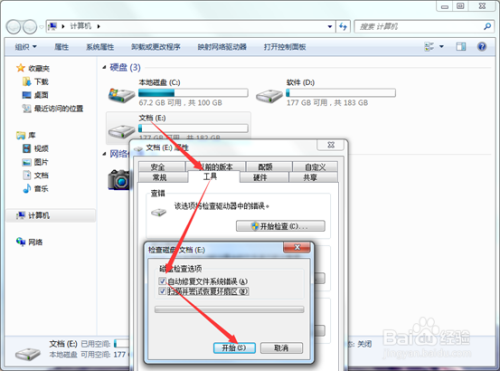Image resolution: width=500 pixels, height=371 pixels.
Task: Switch to the 安全 tab
Action: click(x=161, y=167)
